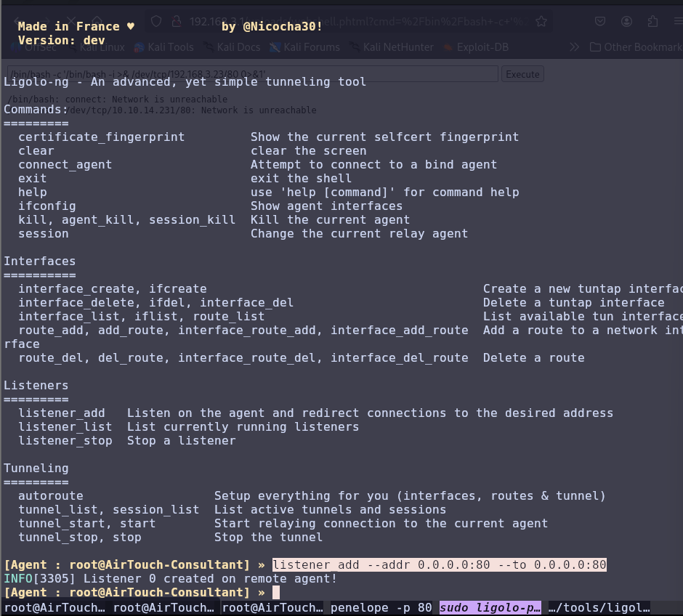Expand the bookmarks overflow chevron

pos(574,47)
